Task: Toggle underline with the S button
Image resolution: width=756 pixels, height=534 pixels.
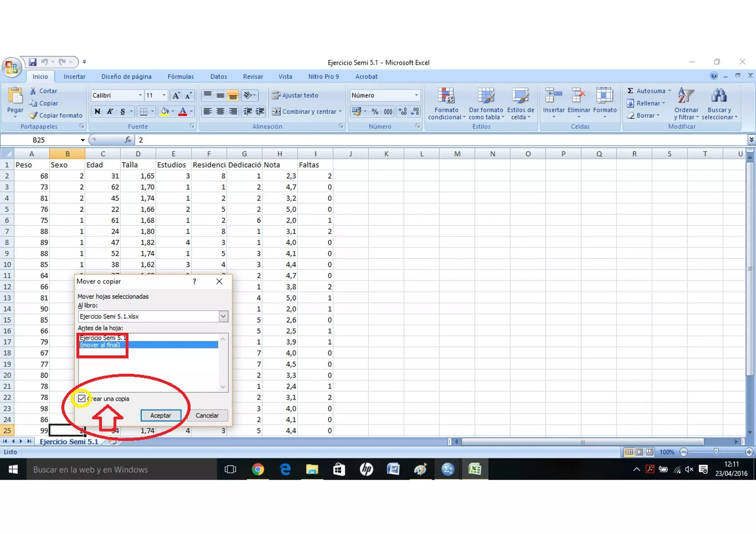Action: [x=123, y=111]
